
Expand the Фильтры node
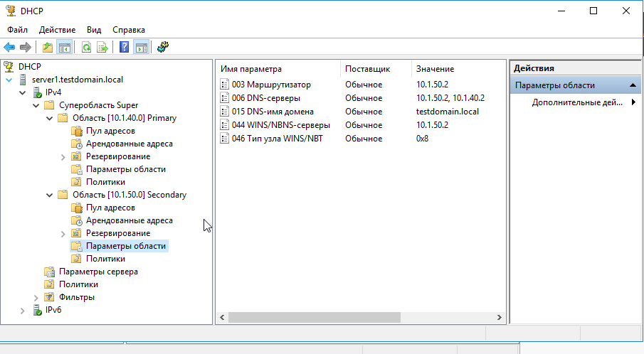[36, 297]
